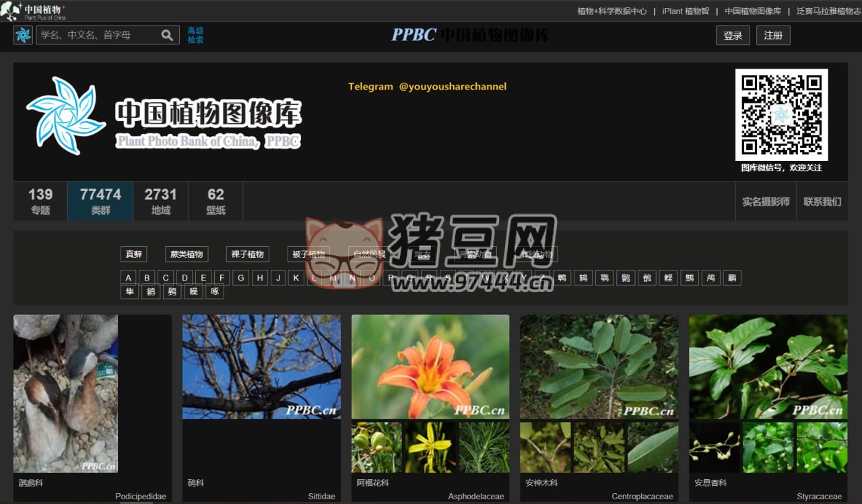The width and height of the screenshot is (862, 504).
Task: Click the 登录 login button
Action: coord(733,35)
